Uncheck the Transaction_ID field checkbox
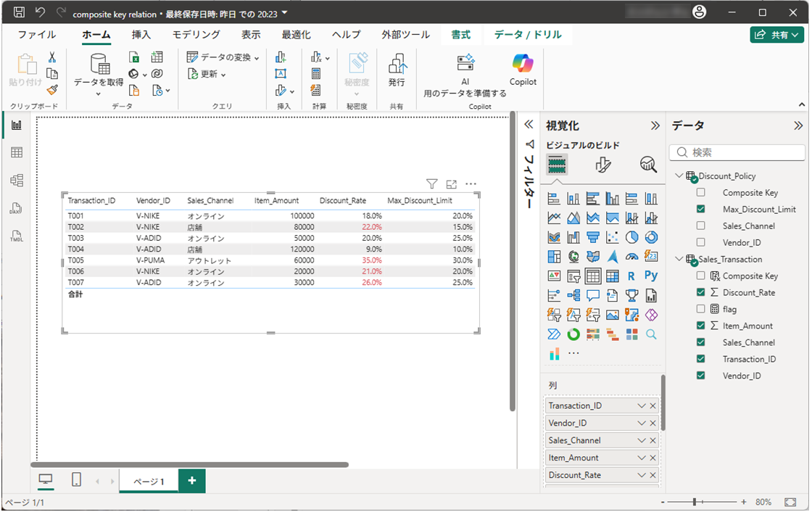Image resolution: width=812 pixels, height=512 pixels. (701, 359)
